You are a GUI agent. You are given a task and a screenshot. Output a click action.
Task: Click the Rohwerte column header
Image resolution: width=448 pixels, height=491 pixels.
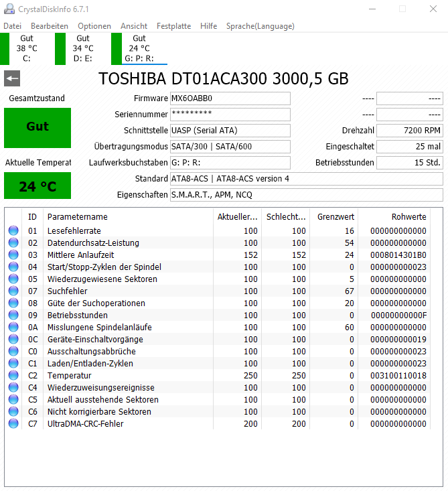pos(394,216)
